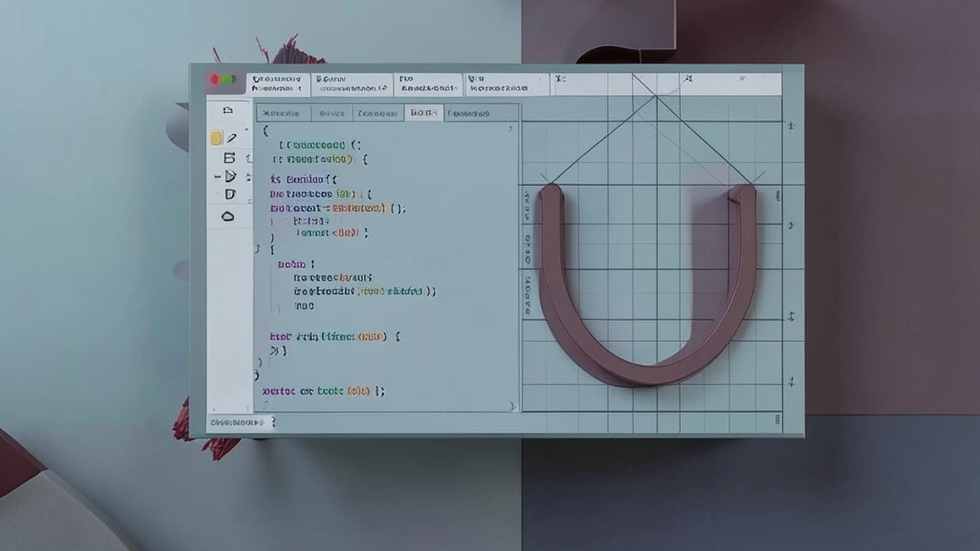The width and height of the screenshot is (980, 551).
Task: Open the first top toolbar tab
Action: tap(277, 84)
